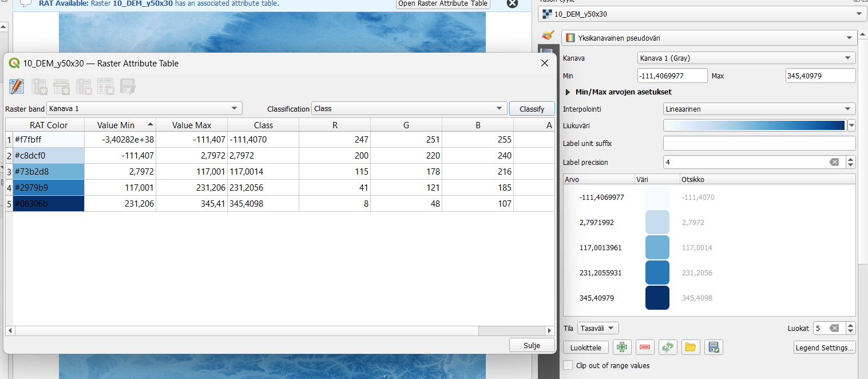Click the G column header
Screen dimensions: 868x379
click(x=406, y=125)
